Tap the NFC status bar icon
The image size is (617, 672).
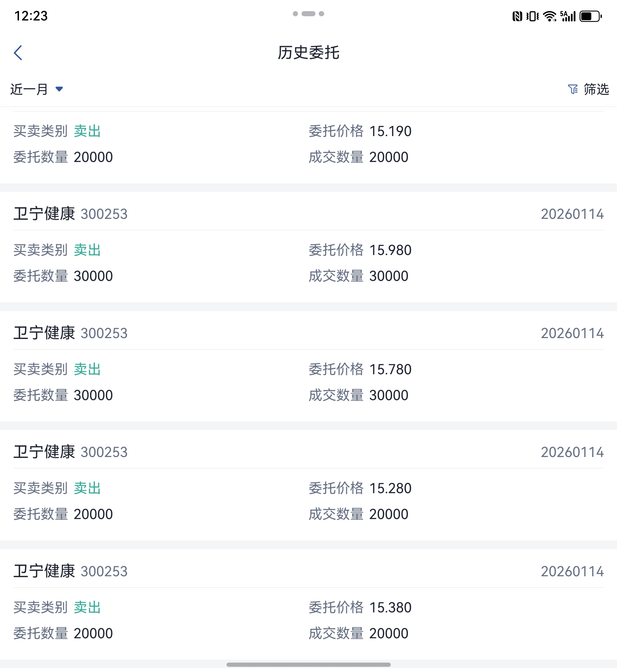tap(517, 16)
